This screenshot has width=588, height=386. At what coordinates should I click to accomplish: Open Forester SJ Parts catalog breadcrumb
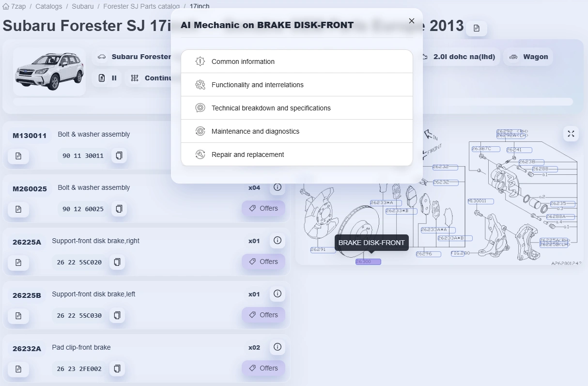tap(141, 6)
